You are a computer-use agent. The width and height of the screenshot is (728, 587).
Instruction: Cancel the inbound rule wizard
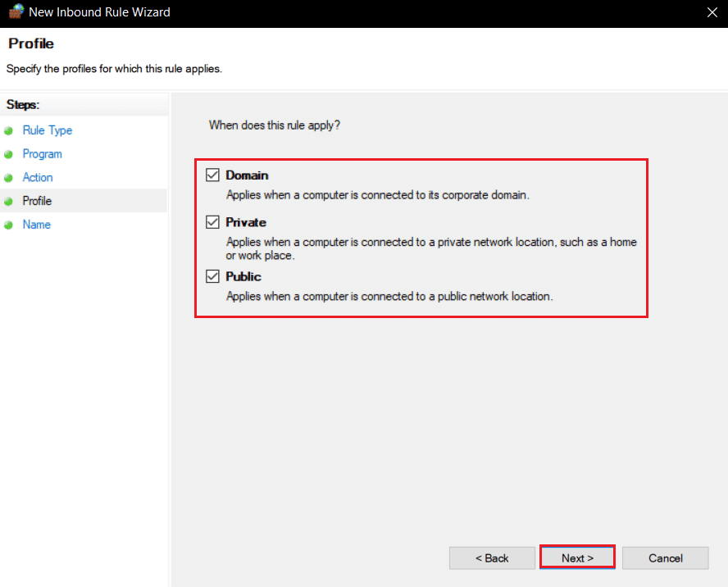[x=665, y=558]
